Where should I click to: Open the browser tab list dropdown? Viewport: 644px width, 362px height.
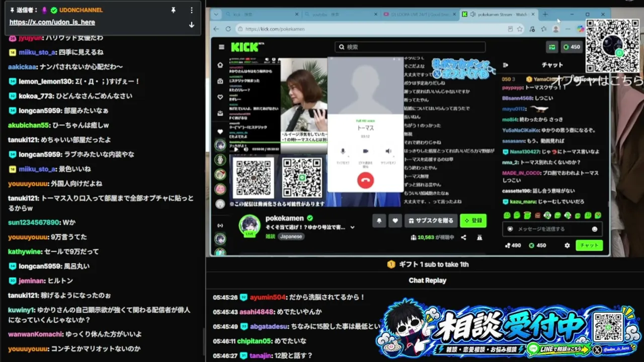(x=216, y=15)
